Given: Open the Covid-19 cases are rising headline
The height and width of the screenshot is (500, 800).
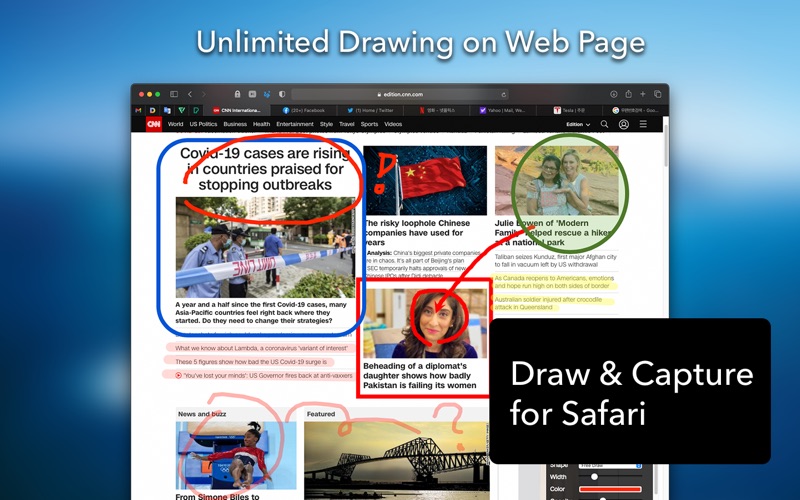Looking at the screenshot, I should click(x=265, y=169).
